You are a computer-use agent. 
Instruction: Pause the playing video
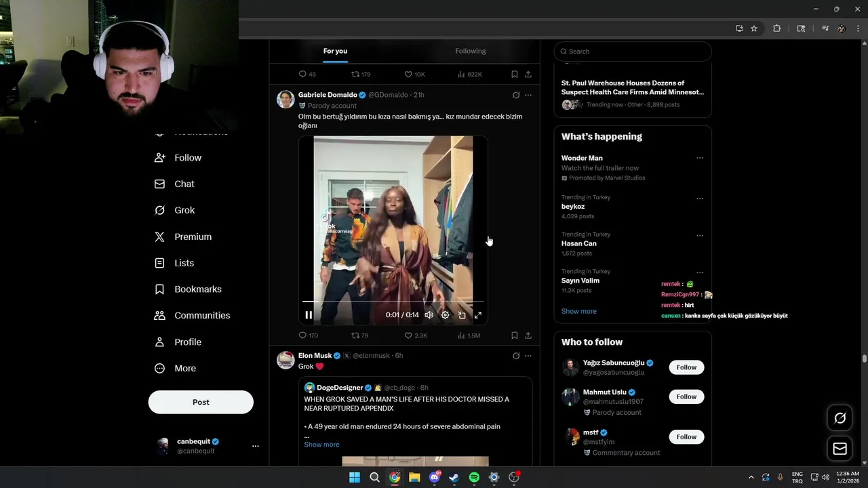pyautogui.click(x=309, y=315)
